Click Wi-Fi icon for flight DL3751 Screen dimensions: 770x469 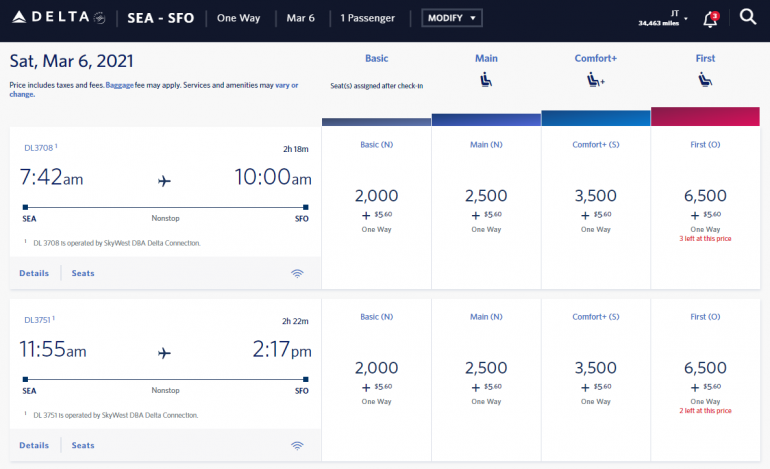click(297, 445)
